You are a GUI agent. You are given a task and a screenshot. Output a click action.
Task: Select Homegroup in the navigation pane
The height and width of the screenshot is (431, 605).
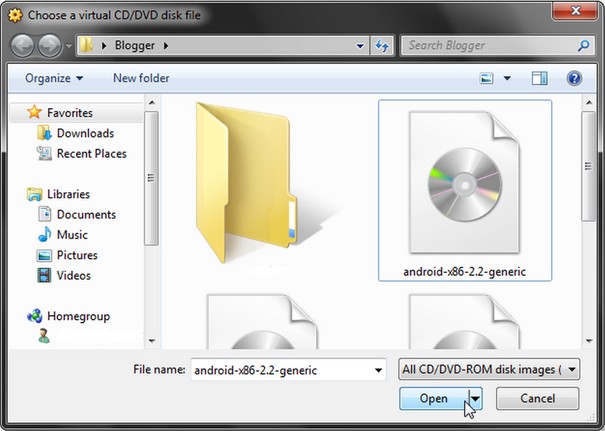(78, 316)
